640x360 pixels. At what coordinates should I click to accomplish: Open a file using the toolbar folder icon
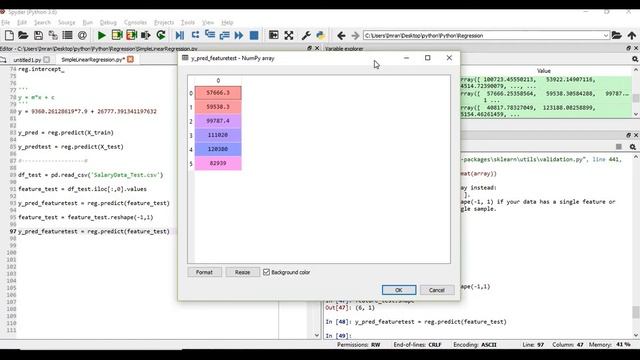click(x=23, y=36)
